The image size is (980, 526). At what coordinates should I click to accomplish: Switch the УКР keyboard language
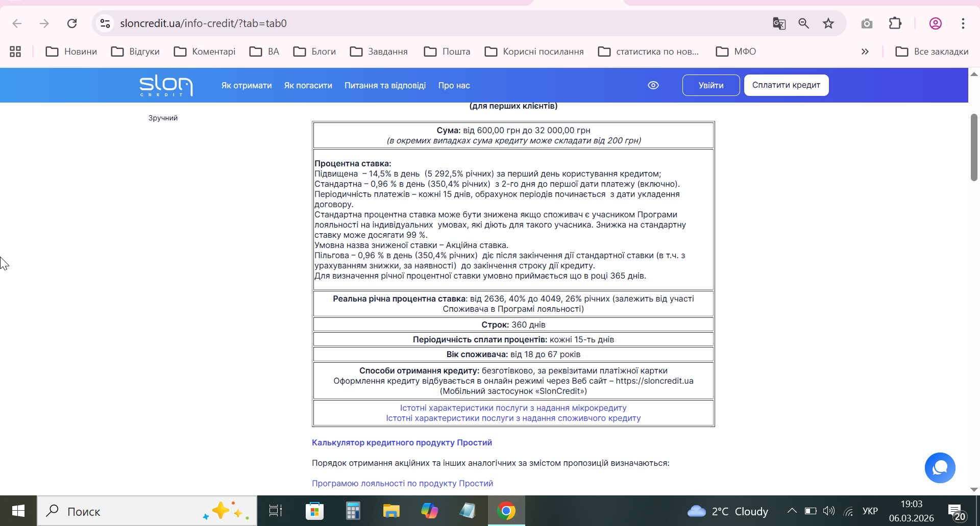click(x=870, y=511)
